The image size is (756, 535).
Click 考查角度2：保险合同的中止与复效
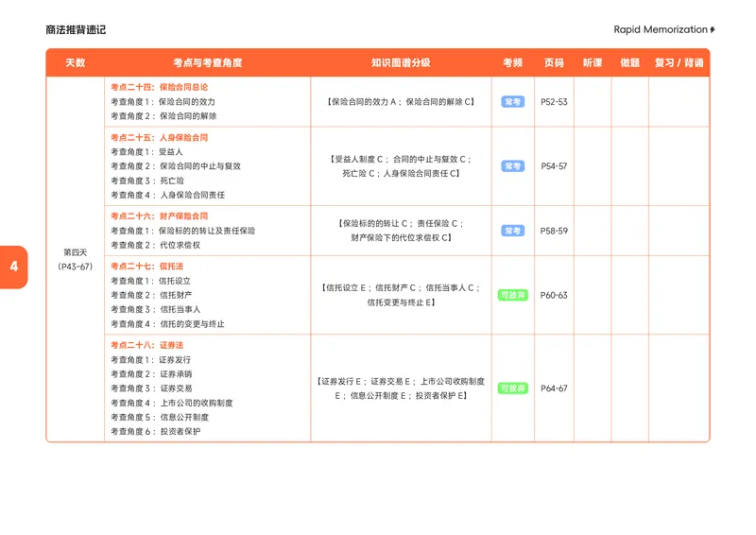pyautogui.click(x=176, y=166)
